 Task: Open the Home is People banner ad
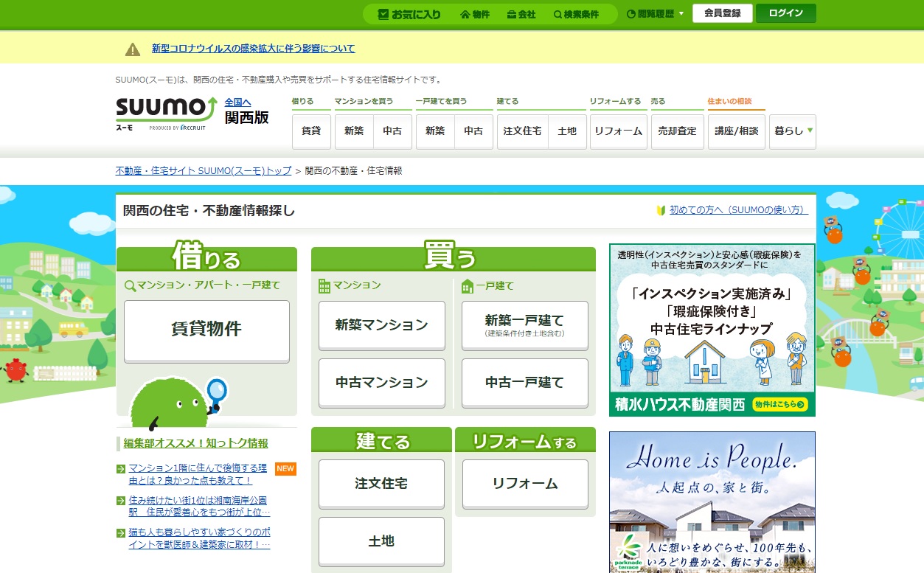pos(712,502)
